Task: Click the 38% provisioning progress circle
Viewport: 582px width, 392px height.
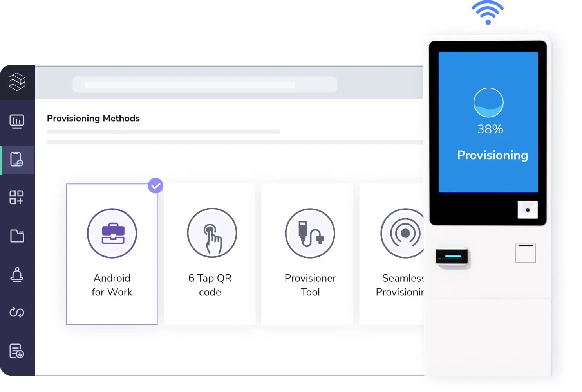Action: pyautogui.click(x=488, y=102)
